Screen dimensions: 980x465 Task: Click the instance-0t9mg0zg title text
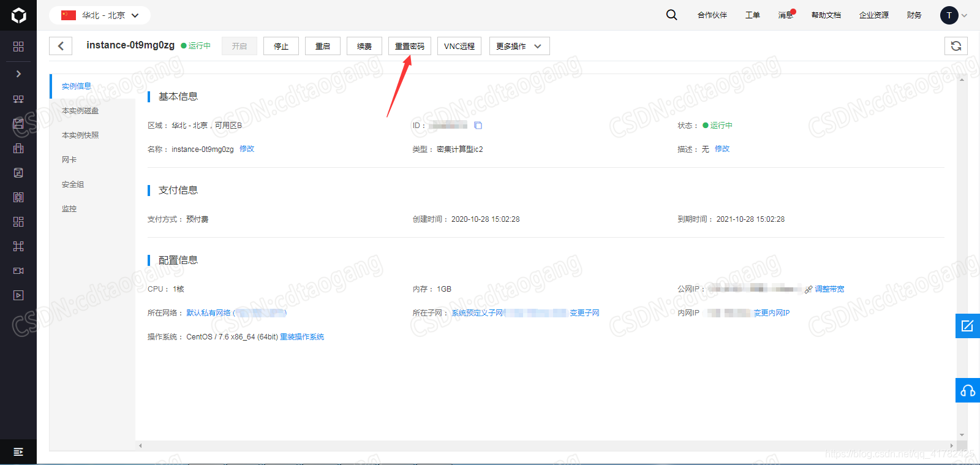coord(130,45)
